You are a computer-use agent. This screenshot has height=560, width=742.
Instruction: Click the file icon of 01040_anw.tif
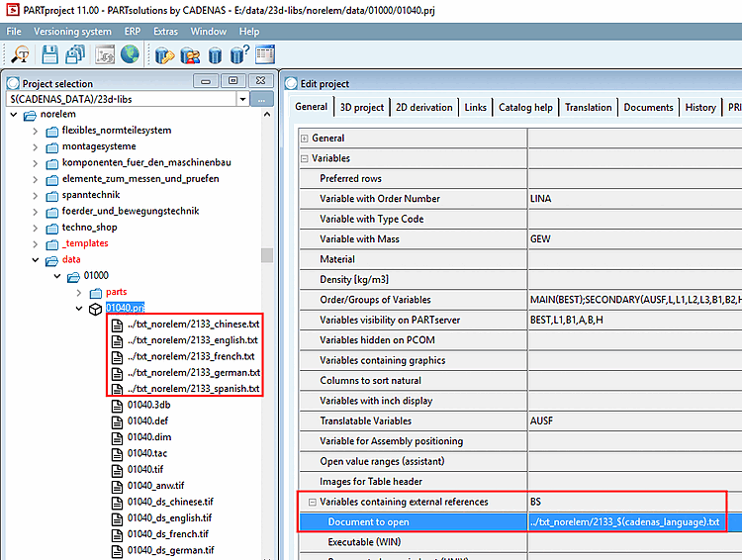pyautogui.click(x=117, y=486)
